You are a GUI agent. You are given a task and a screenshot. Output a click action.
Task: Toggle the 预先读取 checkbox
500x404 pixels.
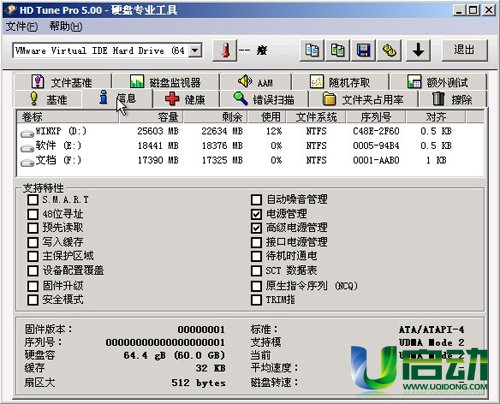tap(33, 228)
